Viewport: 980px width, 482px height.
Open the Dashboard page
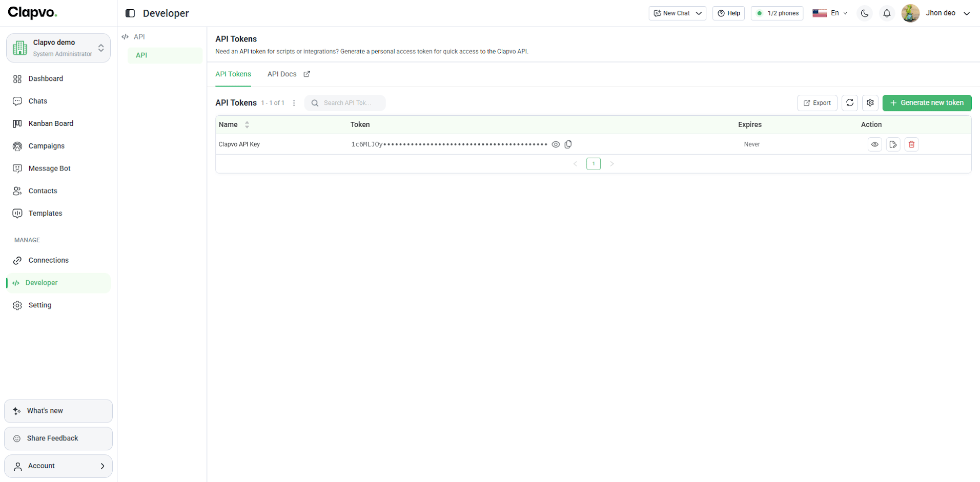[x=58, y=79]
